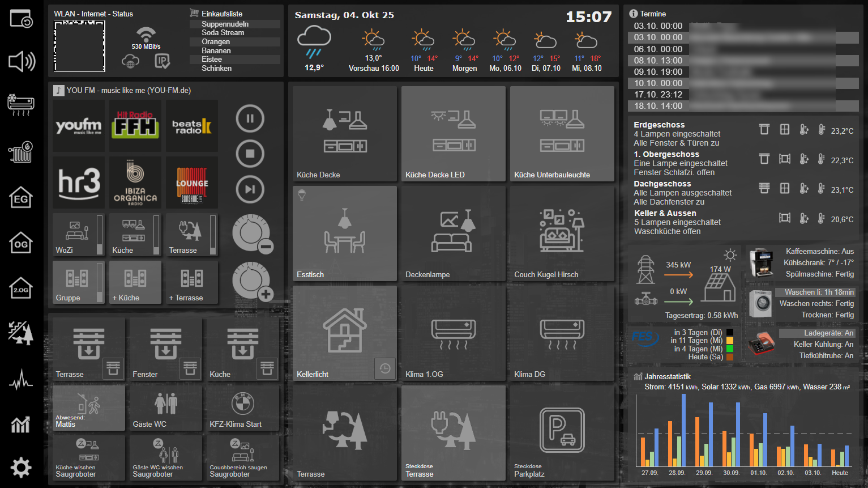Image resolution: width=868 pixels, height=488 pixels.
Task: Open the EG floor page
Action: [x=21, y=198]
